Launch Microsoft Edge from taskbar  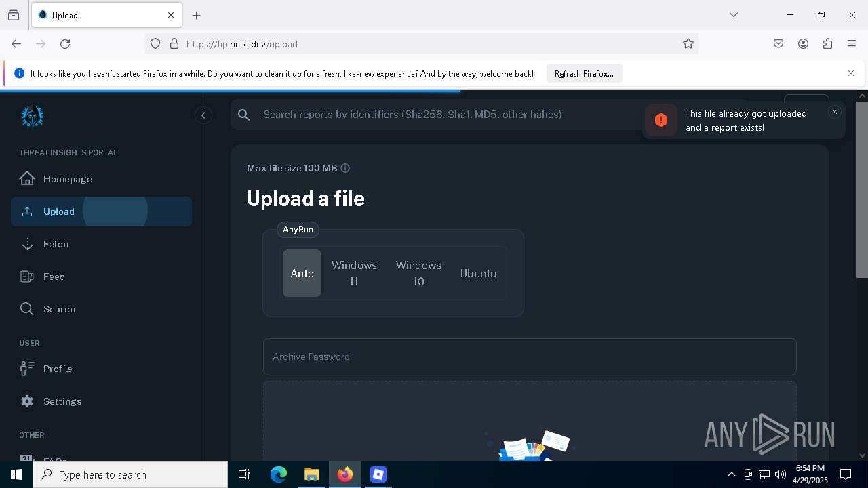279,474
